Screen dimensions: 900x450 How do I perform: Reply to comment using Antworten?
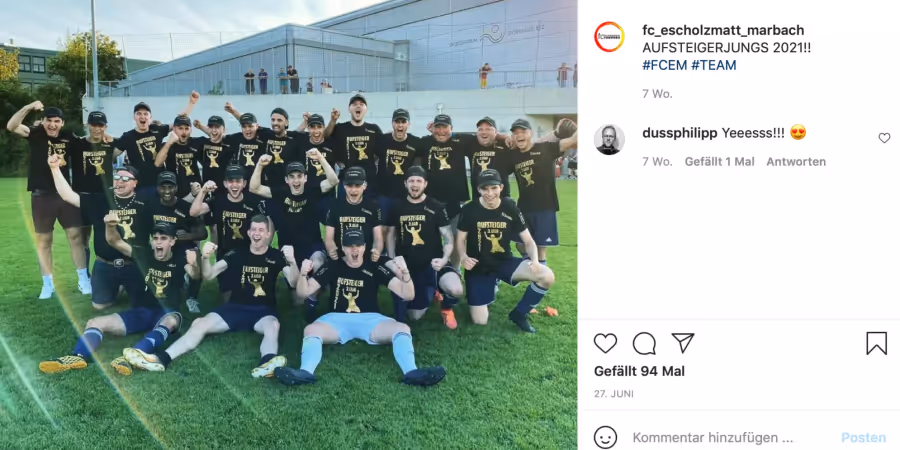pos(796,162)
